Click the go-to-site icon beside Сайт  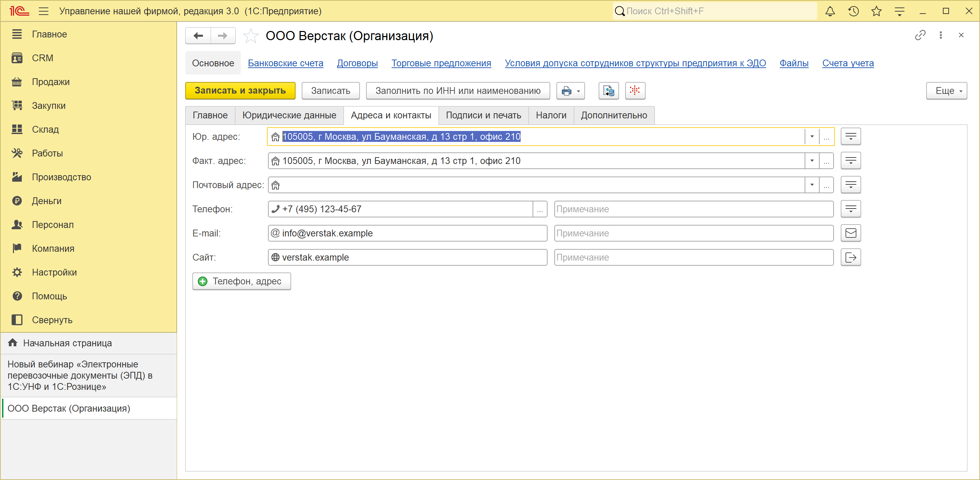[851, 257]
